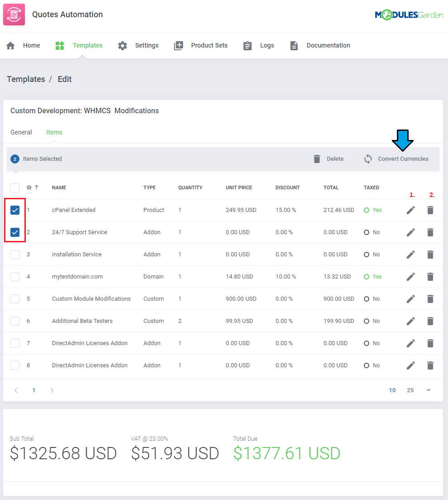Click Convert Currencies button

click(396, 159)
